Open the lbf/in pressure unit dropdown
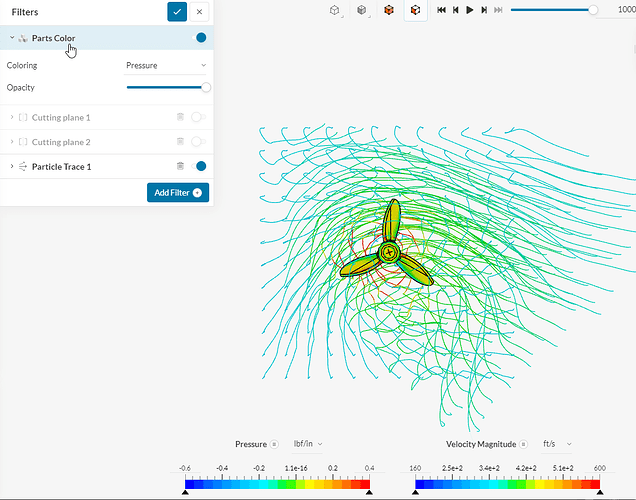The width and height of the screenshot is (636, 500). (x=307, y=444)
